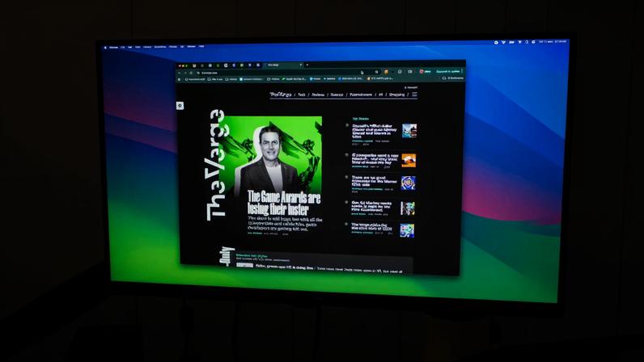The image size is (644, 362).
Task: Open the Shopping section link
Action: pyautogui.click(x=396, y=95)
